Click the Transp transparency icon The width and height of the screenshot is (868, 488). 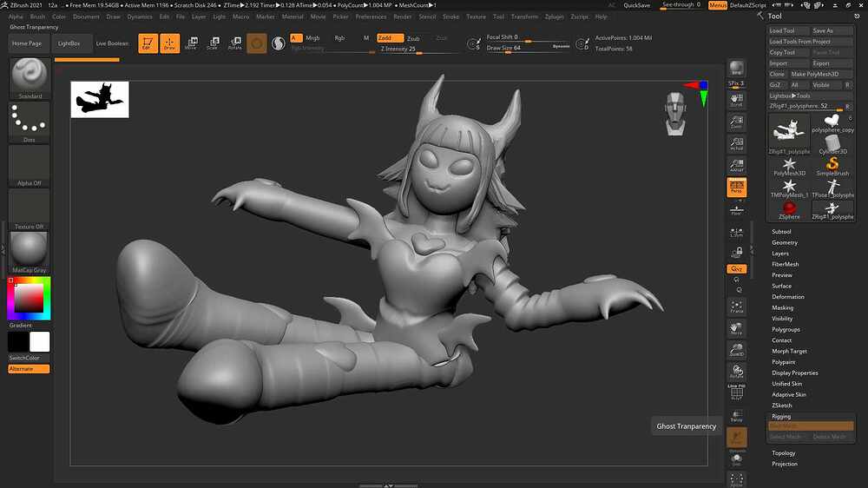(736, 415)
